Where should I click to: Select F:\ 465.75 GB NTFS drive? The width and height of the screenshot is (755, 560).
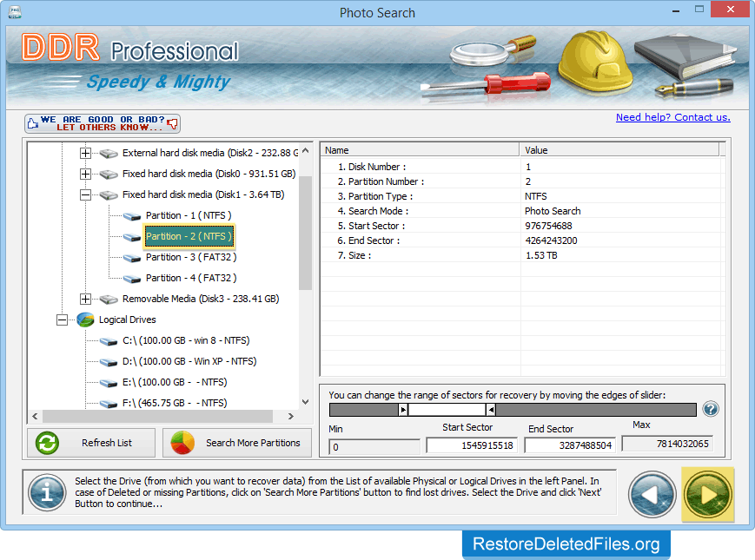[x=175, y=403]
